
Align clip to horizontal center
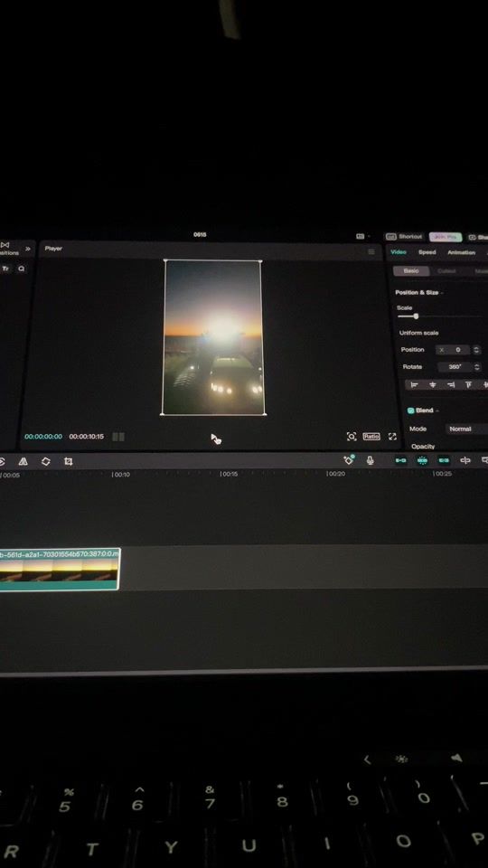tap(433, 385)
